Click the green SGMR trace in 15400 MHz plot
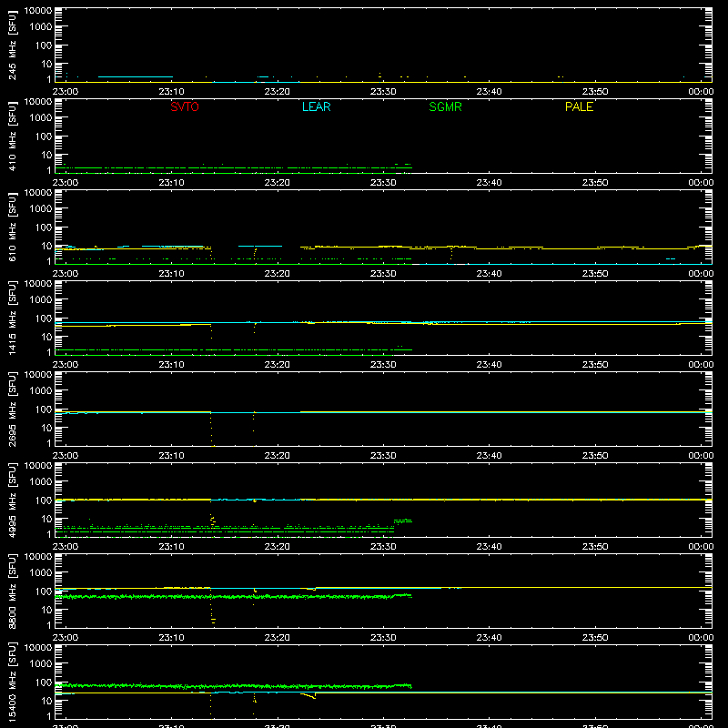The image size is (728, 728). (232, 686)
